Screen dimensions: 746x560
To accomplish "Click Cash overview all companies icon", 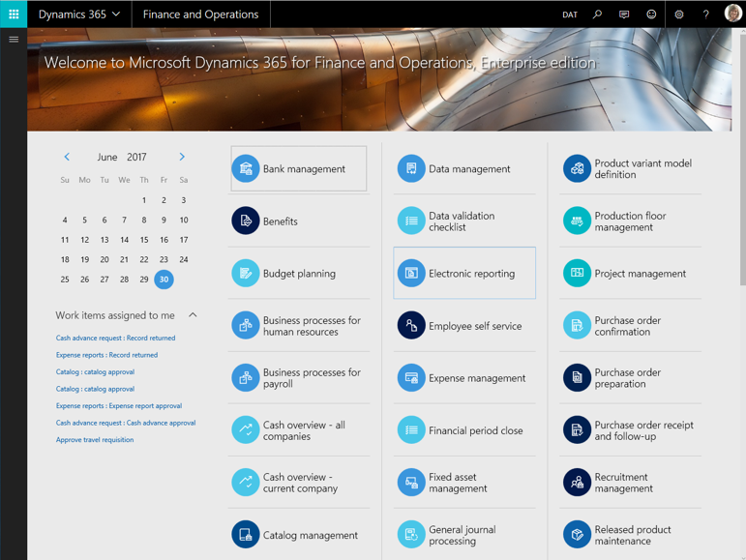I will 246,429.
